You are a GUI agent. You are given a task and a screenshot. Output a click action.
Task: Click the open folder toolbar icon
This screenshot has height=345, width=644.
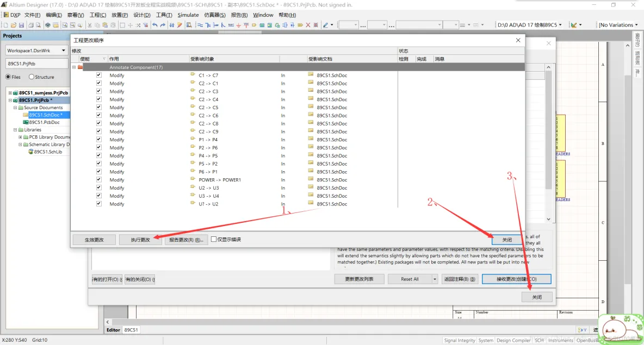(x=14, y=25)
